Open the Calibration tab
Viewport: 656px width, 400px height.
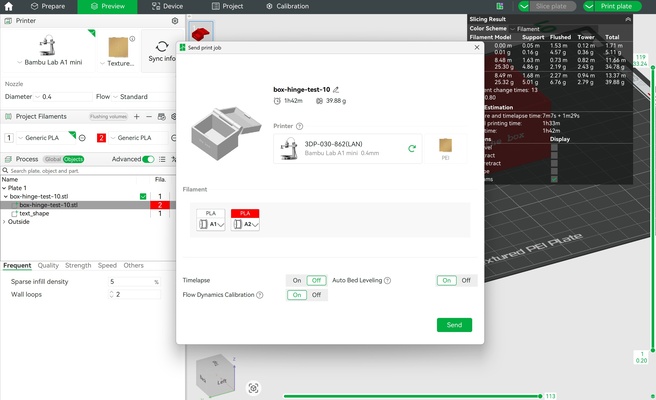287,6
